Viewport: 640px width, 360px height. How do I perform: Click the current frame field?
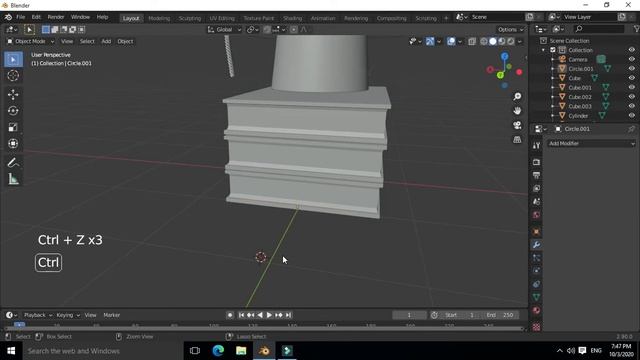[409, 315]
